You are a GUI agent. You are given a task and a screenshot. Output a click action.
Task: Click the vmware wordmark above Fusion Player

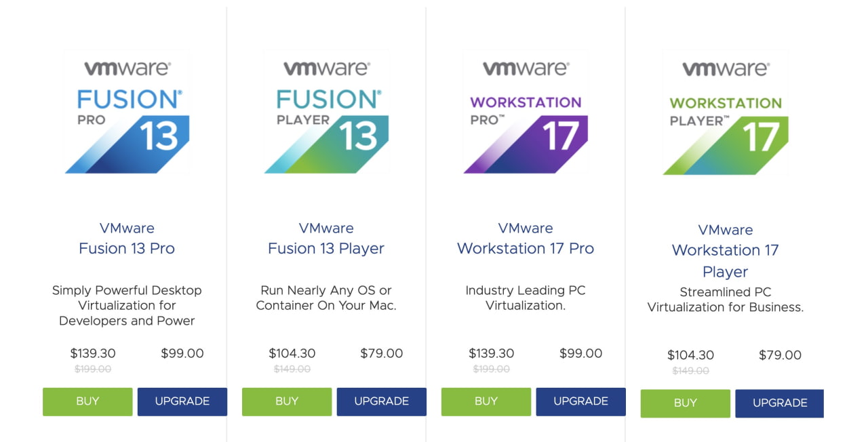pyautogui.click(x=325, y=67)
